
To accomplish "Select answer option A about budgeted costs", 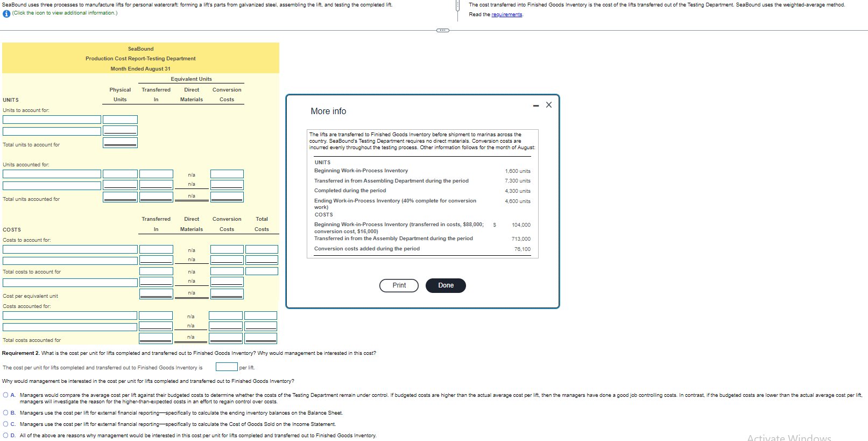I will coord(5,395).
